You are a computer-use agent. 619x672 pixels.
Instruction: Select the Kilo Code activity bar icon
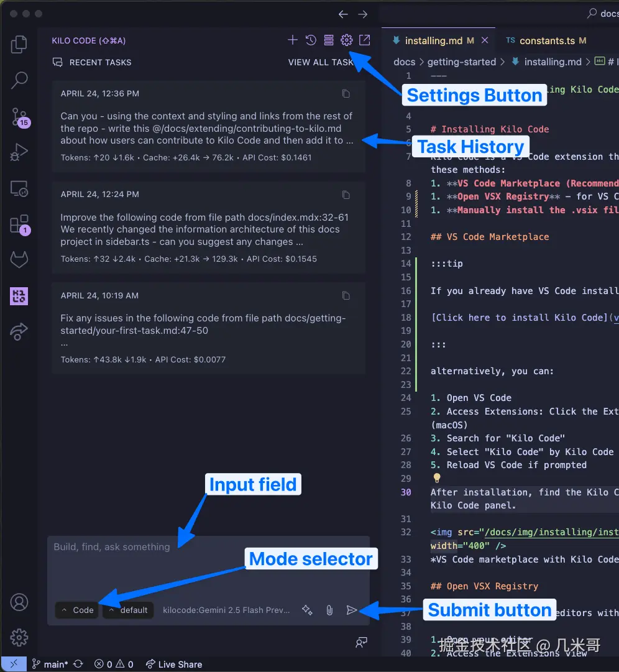pos(19,296)
